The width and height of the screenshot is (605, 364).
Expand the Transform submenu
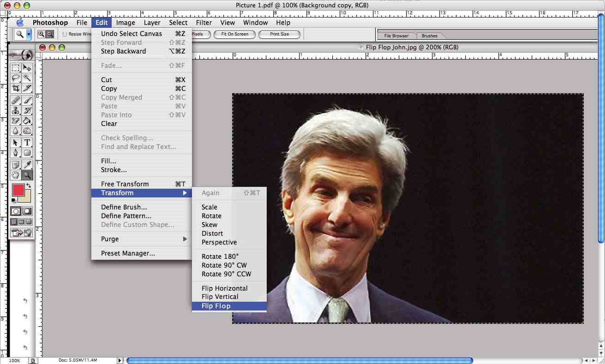[141, 193]
